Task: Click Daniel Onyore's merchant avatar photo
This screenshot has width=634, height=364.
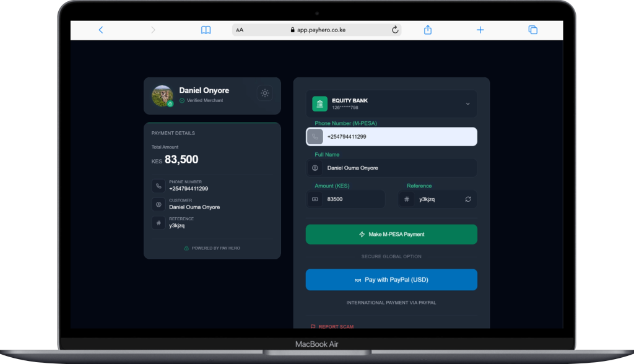Action: click(162, 96)
